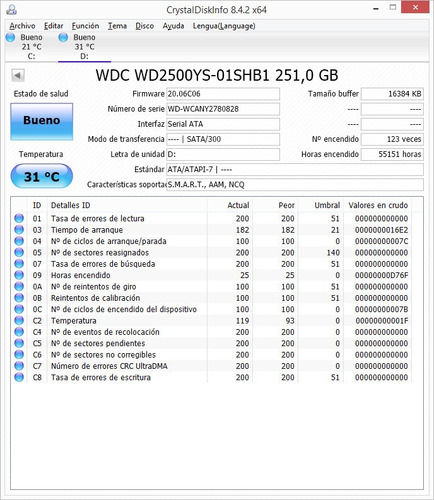Select the D: drive tab at 31 °C
The image size is (434, 500).
click(x=84, y=47)
